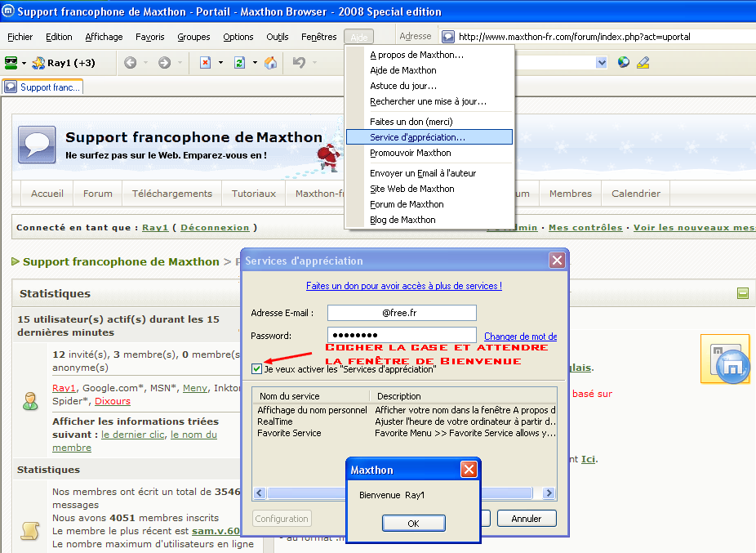Click the Adresse E-mail input field
Viewport: 756px width, 553px height.
402,313
